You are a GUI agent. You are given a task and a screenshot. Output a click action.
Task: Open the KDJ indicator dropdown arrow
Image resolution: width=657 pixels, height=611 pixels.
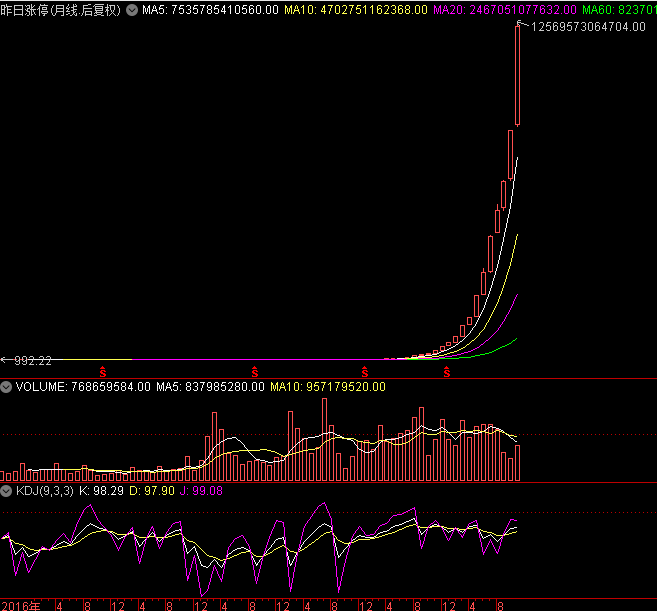coord(6,491)
